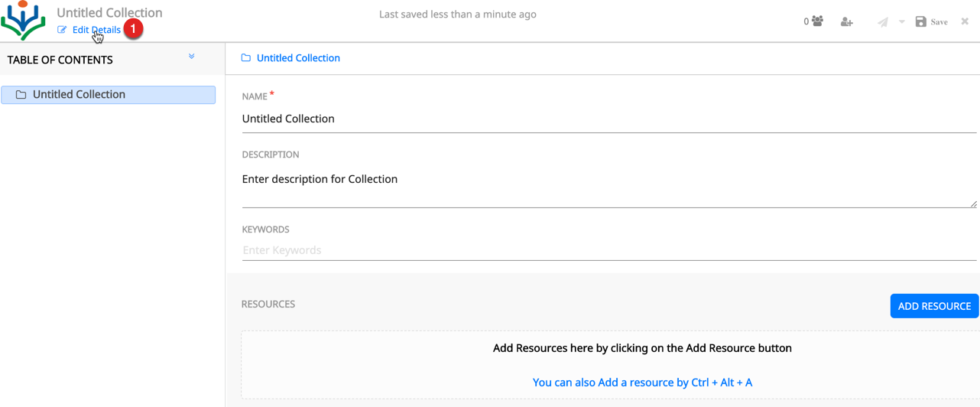980x407 pixels.
Task: Click the floppy disk Save icon
Action: (921, 21)
